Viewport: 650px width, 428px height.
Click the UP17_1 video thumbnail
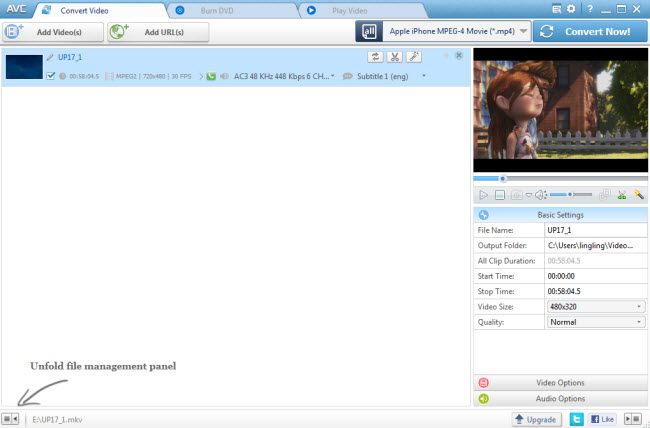[x=24, y=67]
